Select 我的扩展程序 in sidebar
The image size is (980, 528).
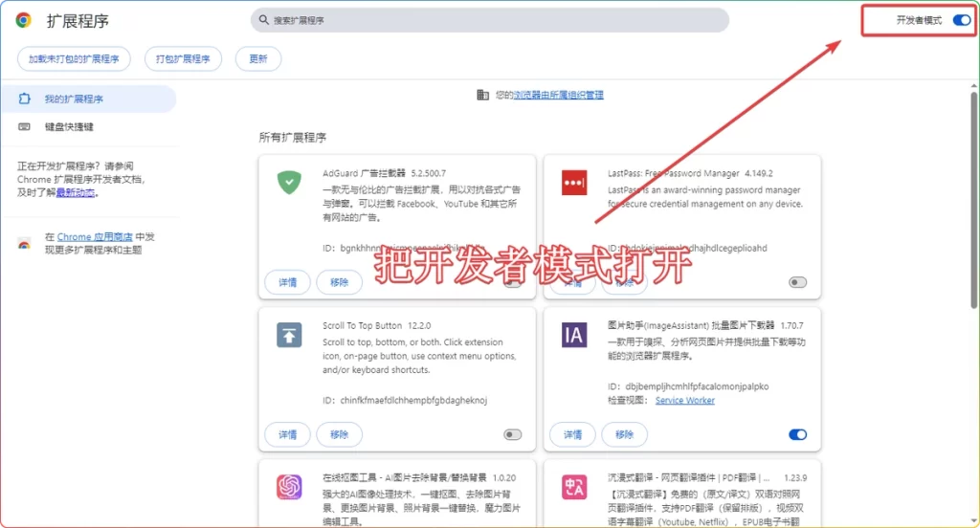88,99
